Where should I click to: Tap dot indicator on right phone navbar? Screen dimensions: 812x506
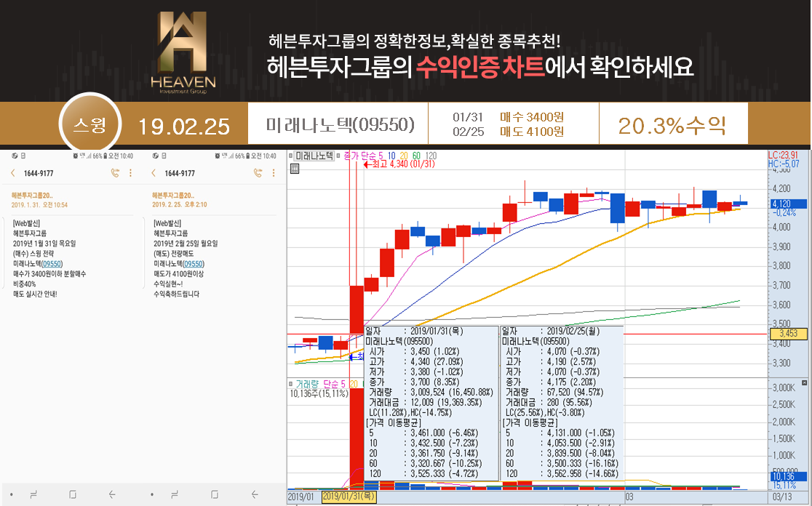coord(152,494)
